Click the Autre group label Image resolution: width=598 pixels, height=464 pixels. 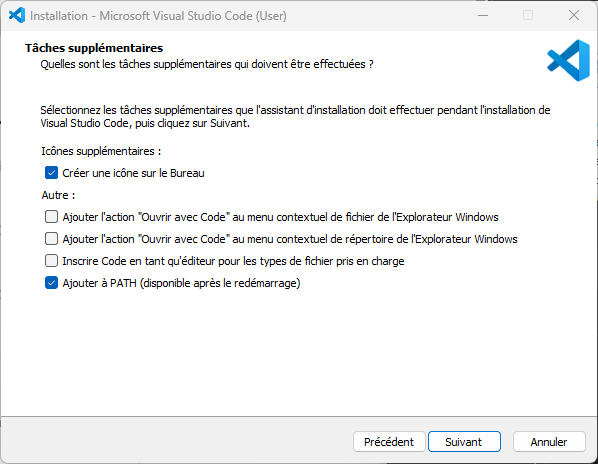coord(58,195)
